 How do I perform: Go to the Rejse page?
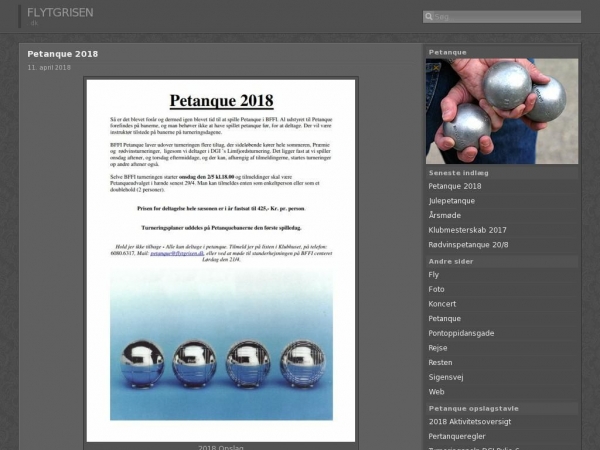438,348
